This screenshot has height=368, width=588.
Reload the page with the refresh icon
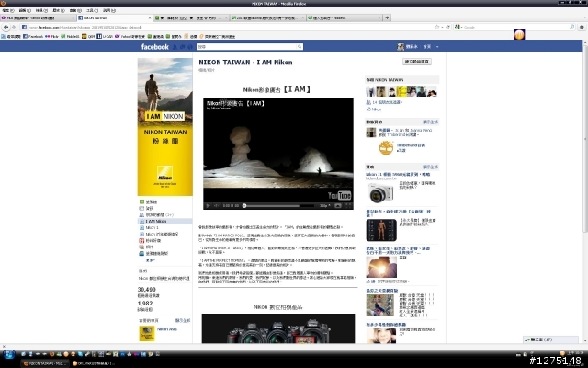coord(447,27)
